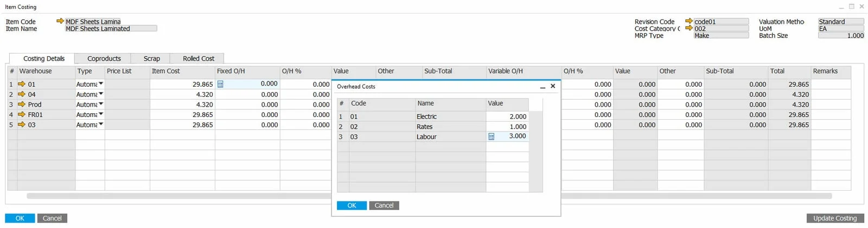Click Fixed O/H column header
Image resolution: width=868 pixels, height=228 pixels.
(x=247, y=71)
